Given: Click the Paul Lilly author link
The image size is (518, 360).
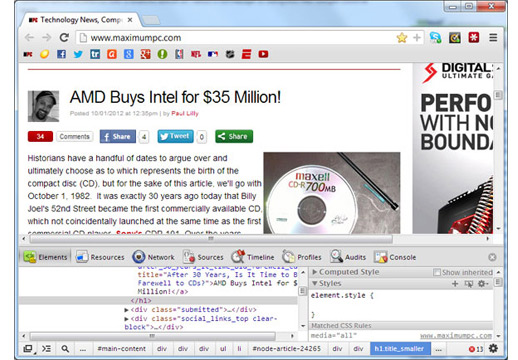Looking at the screenshot, I should click(x=185, y=113).
